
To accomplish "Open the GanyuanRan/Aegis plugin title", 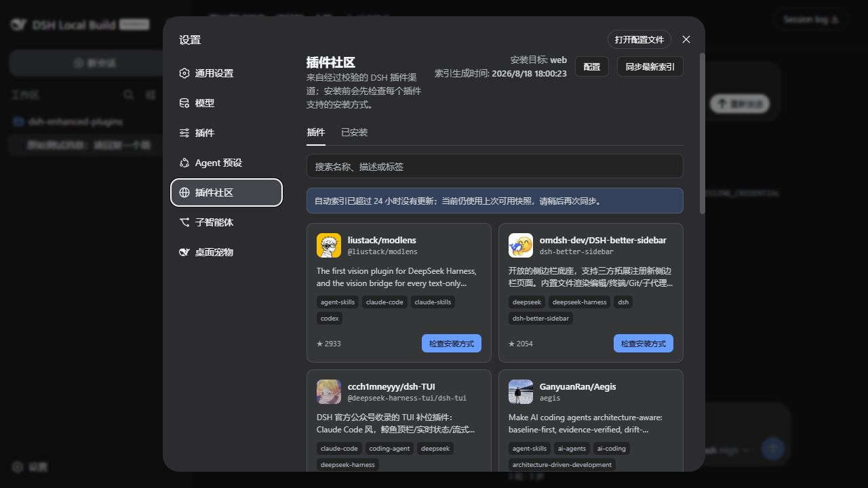I will (x=578, y=386).
